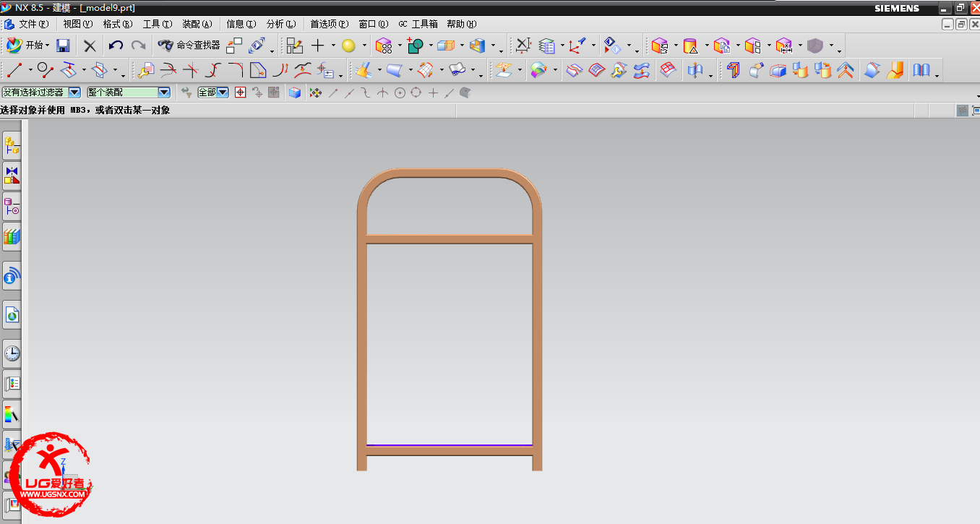This screenshot has height=524, width=980.
Task: Toggle the filter funnel reset icon
Action: point(186,93)
